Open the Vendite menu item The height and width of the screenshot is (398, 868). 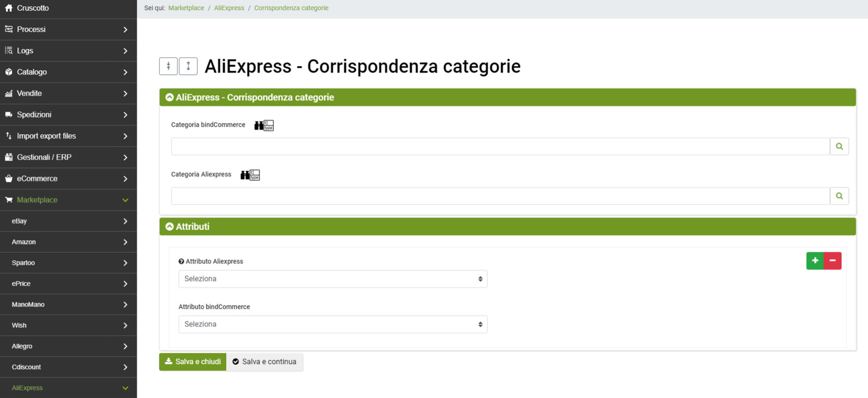pos(68,93)
